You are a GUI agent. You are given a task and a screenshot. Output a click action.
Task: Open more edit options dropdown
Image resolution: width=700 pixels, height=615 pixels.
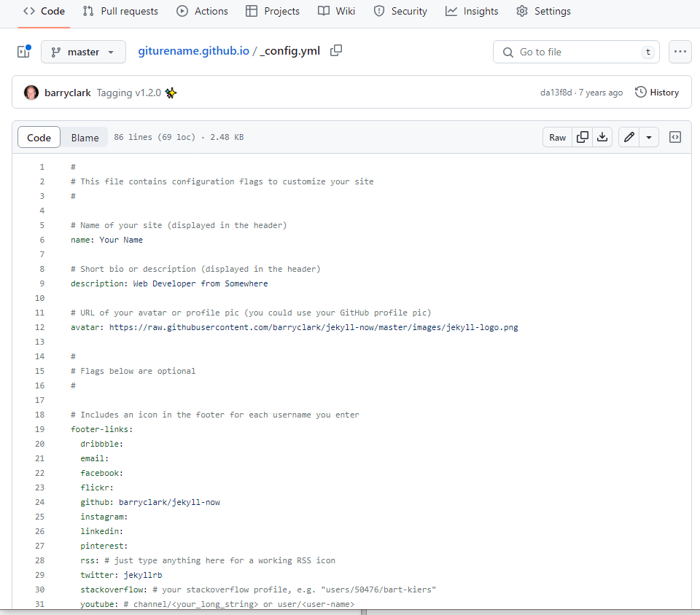coord(649,138)
